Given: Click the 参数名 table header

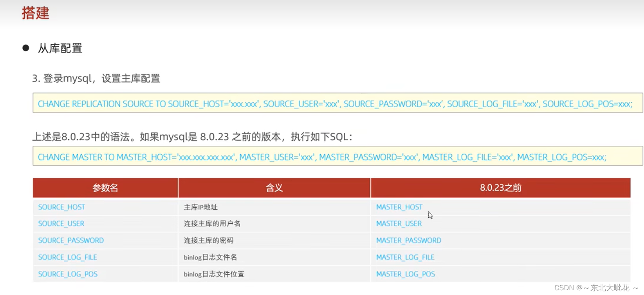Looking at the screenshot, I should [x=105, y=188].
